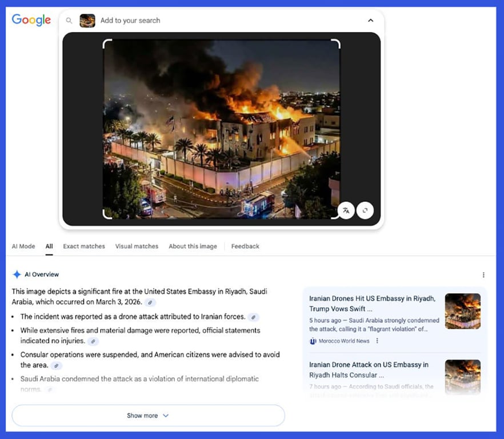The image size is (504, 439).
Task: Open the Exact matches tab
Action: 84,246
